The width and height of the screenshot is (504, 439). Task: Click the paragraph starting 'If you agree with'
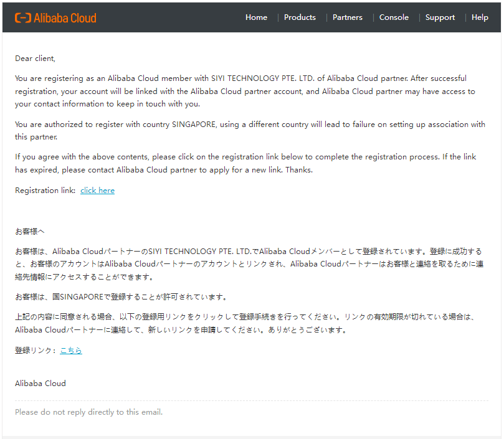245,163
